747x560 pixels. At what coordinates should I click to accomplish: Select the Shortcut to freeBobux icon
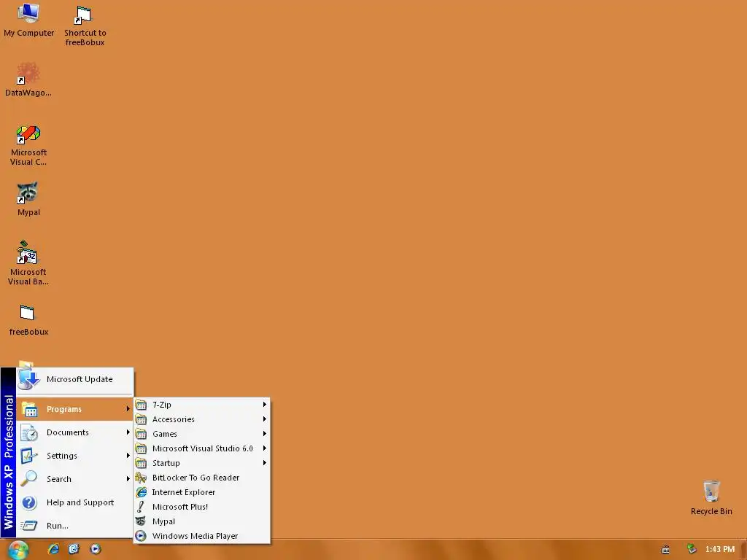click(85, 26)
